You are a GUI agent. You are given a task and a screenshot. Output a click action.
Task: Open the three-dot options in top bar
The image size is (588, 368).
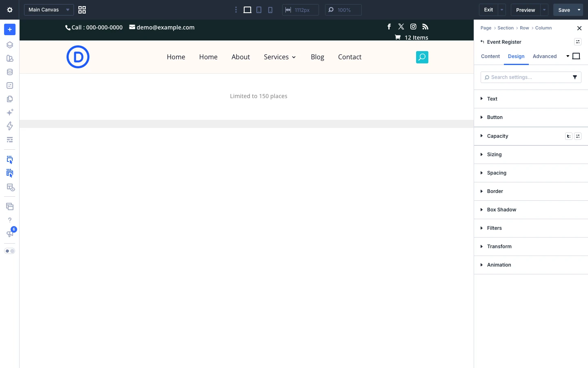pos(236,10)
